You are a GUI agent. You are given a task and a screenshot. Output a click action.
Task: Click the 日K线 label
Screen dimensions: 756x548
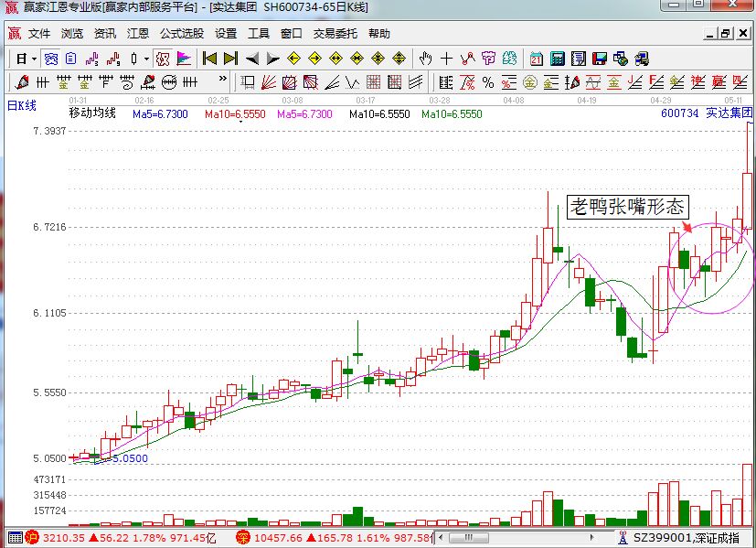coord(21,105)
